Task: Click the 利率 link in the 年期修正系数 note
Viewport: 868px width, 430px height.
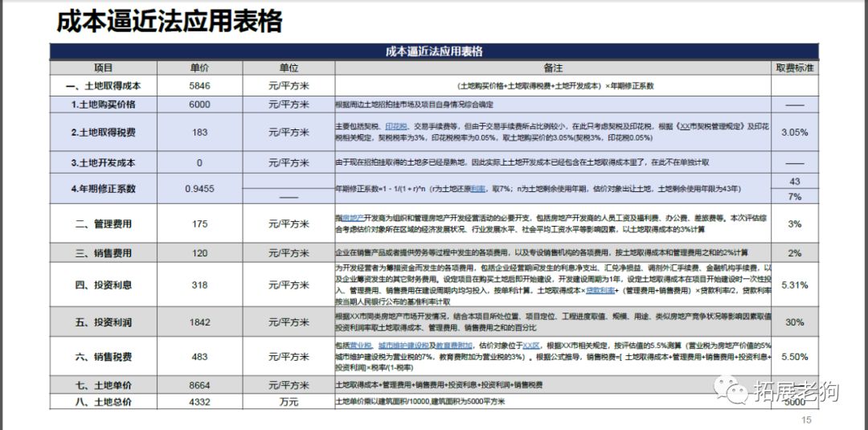Action: point(478,189)
